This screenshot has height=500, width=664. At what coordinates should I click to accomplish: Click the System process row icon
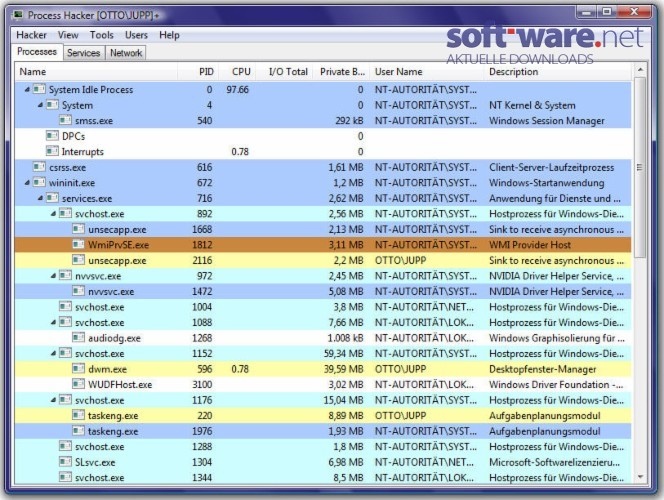click(53, 105)
